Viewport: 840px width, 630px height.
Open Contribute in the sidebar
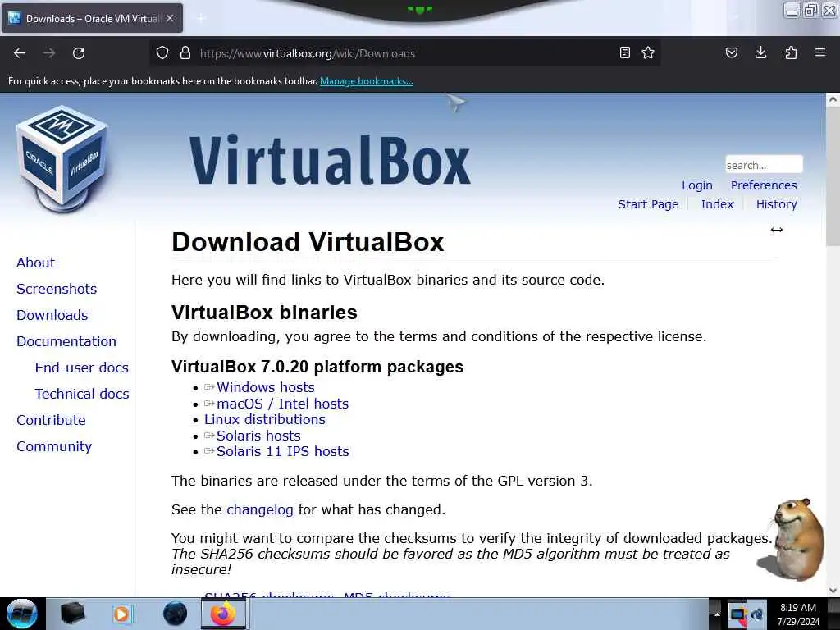[x=51, y=420]
